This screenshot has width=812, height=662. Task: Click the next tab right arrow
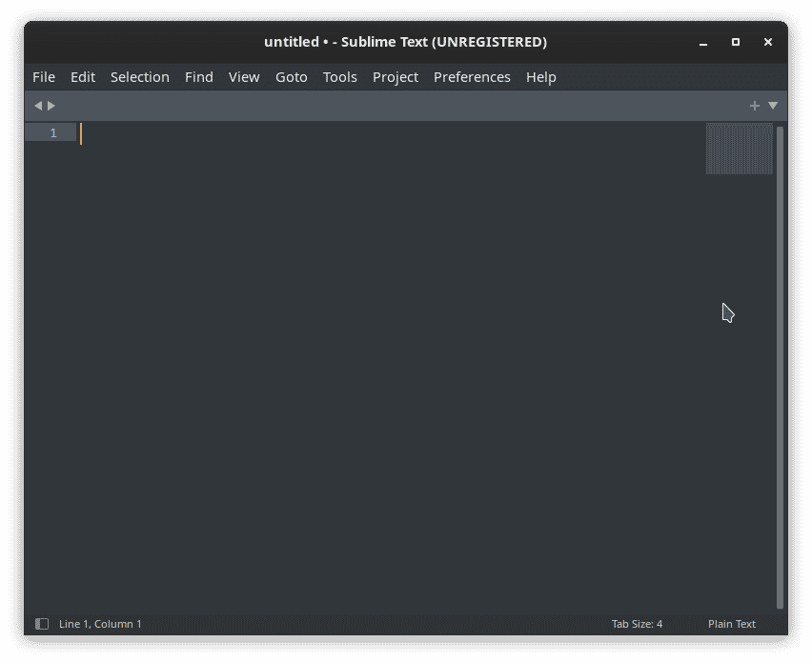click(51, 106)
